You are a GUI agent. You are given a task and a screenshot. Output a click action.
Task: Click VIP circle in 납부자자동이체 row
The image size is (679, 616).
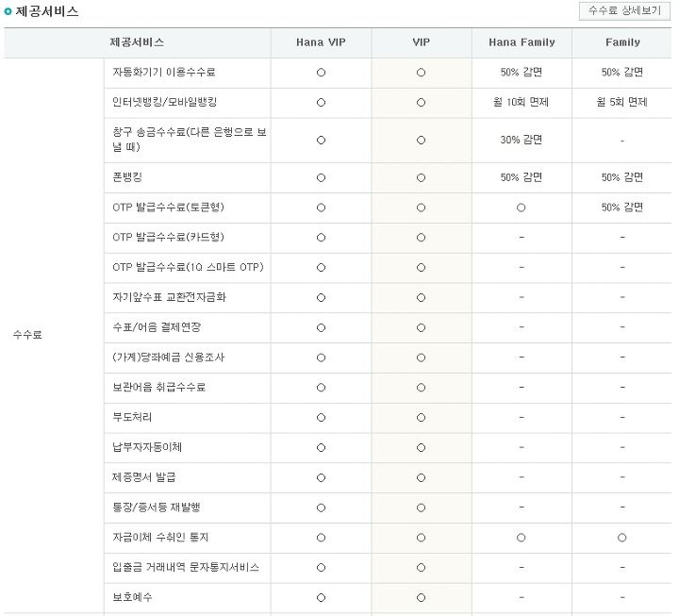pyautogui.click(x=421, y=448)
